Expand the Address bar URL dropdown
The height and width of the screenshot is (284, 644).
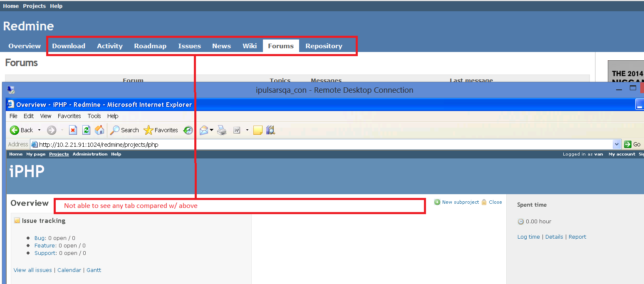pos(617,144)
